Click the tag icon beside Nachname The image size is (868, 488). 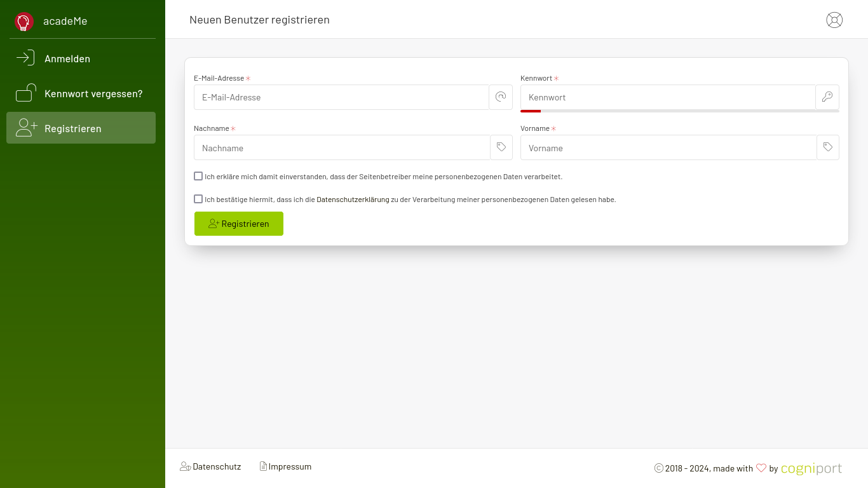tap(501, 147)
